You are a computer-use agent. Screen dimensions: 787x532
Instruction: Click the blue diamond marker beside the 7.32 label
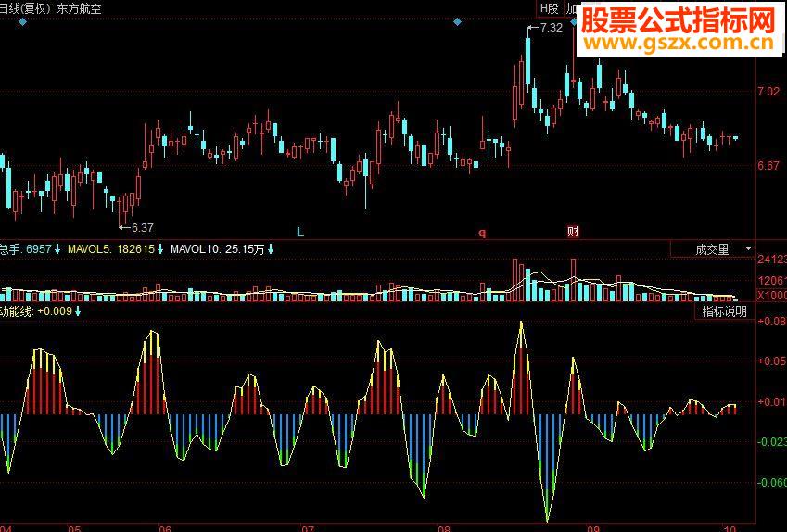[x=574, y=21]
